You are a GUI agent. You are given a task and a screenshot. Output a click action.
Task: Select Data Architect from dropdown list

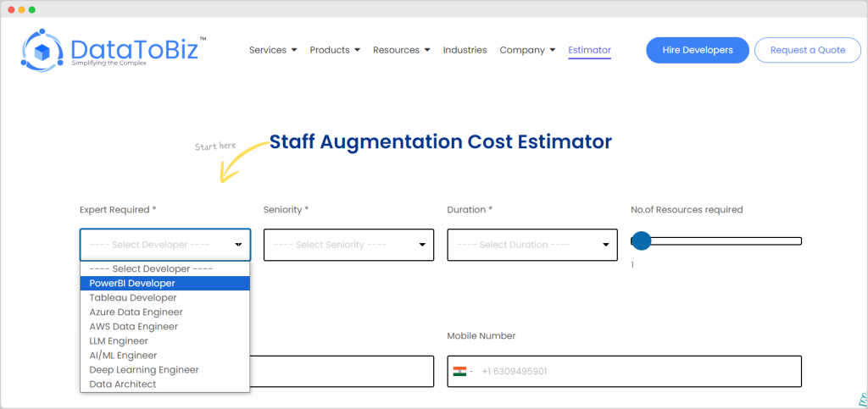123,384
